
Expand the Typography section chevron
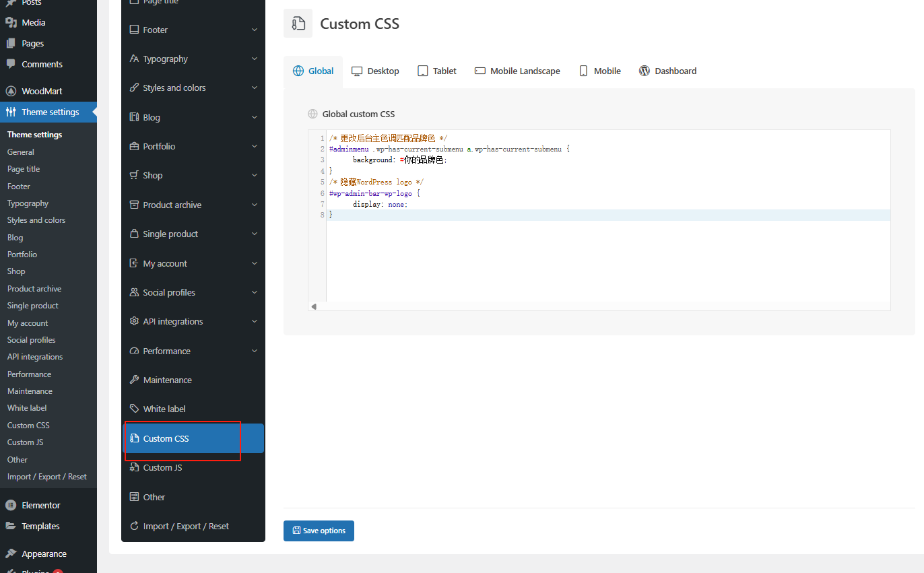pyautogui.click(x=255, y=59)
